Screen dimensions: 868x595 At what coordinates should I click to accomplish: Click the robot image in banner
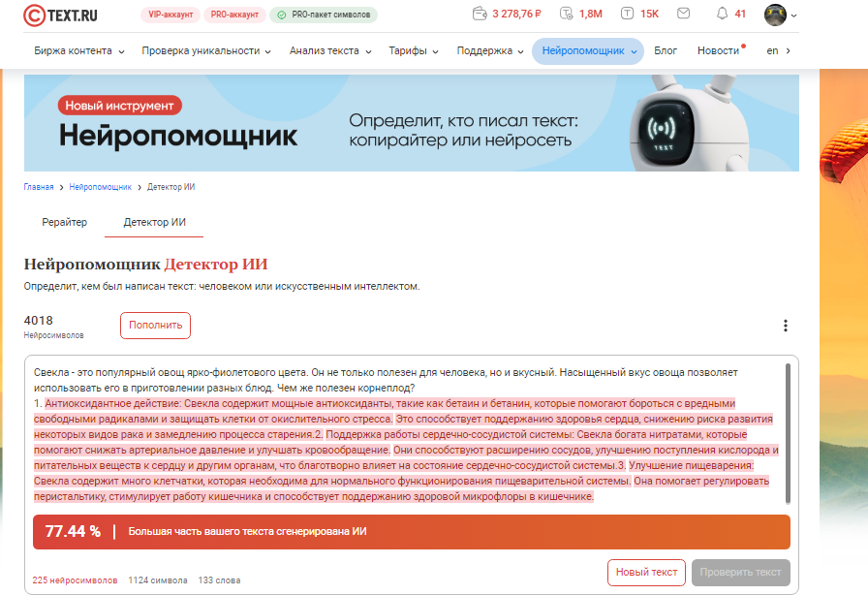tap(688, 123)
